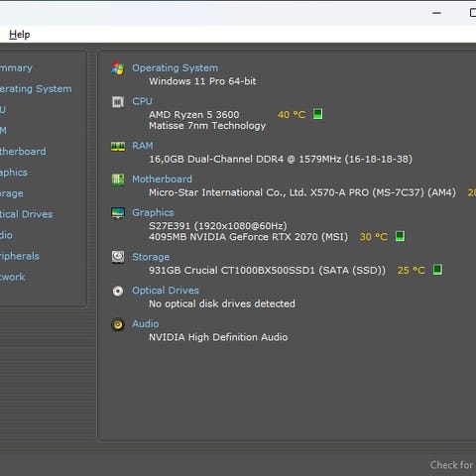Click green temperature indicator beside CPU 40 °C
The height and width of the screenshot is (476, 476).
317,114
